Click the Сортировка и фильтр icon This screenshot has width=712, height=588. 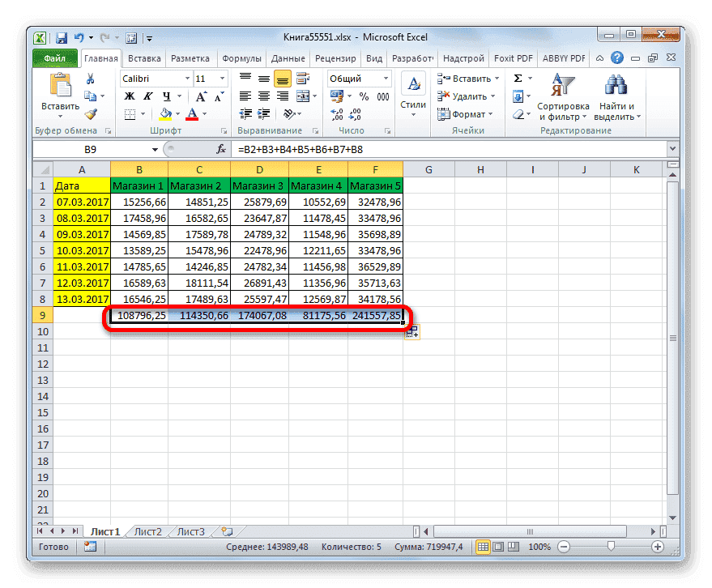563,89
